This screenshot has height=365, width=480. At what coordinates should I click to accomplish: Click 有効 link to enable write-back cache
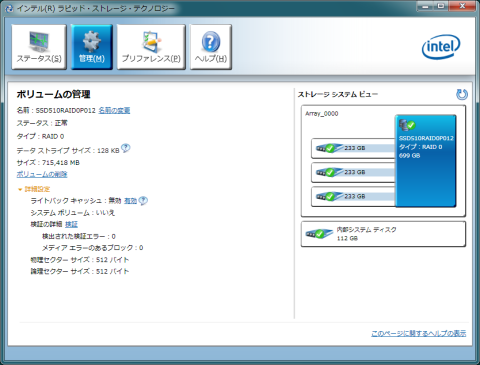130,201
